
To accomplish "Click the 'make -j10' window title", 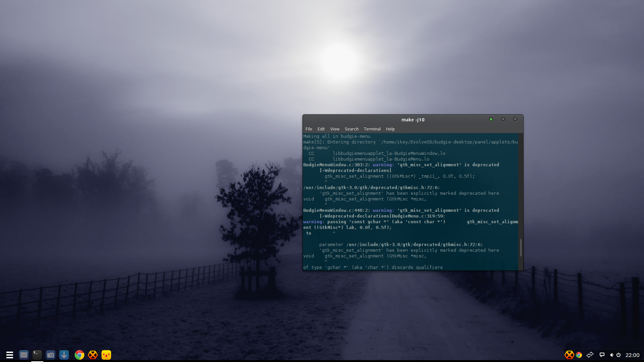I will tap(413, 120).
